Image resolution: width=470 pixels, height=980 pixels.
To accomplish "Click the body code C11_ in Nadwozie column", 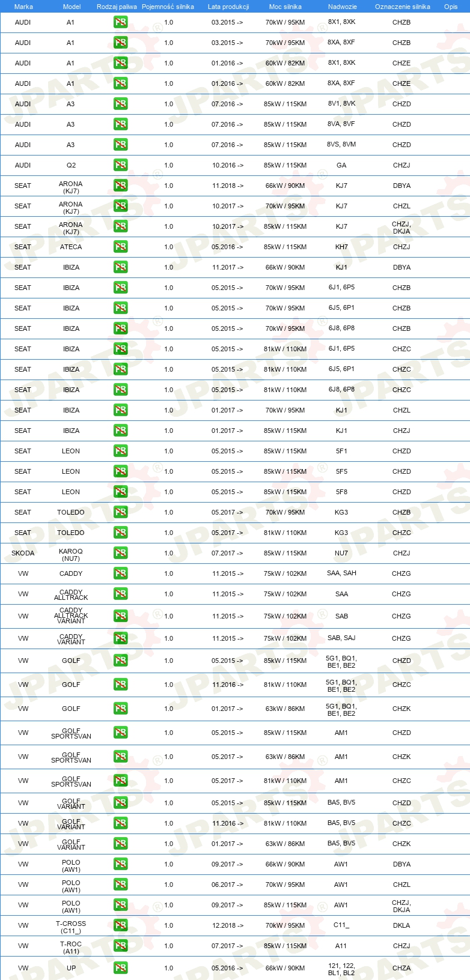I will 341,925.
